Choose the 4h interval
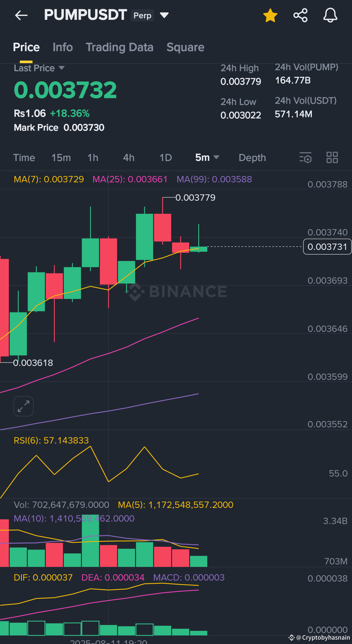The height and width of the screenshot is (644, 352). [x=129, y=158]
